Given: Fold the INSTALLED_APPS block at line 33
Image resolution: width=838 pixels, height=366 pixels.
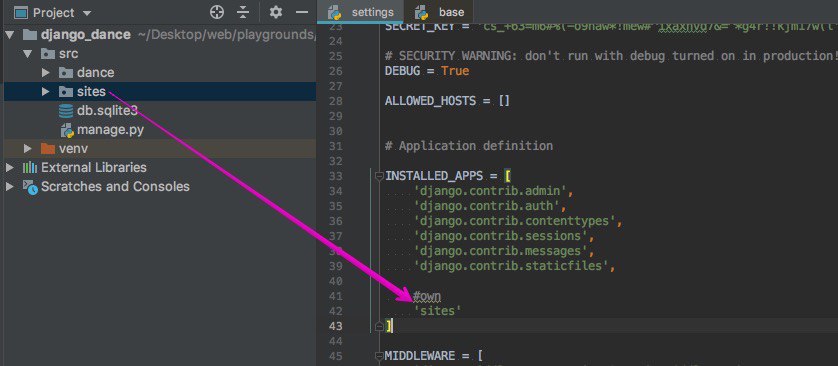Looking at the screenshot, I should pos(378,176).
